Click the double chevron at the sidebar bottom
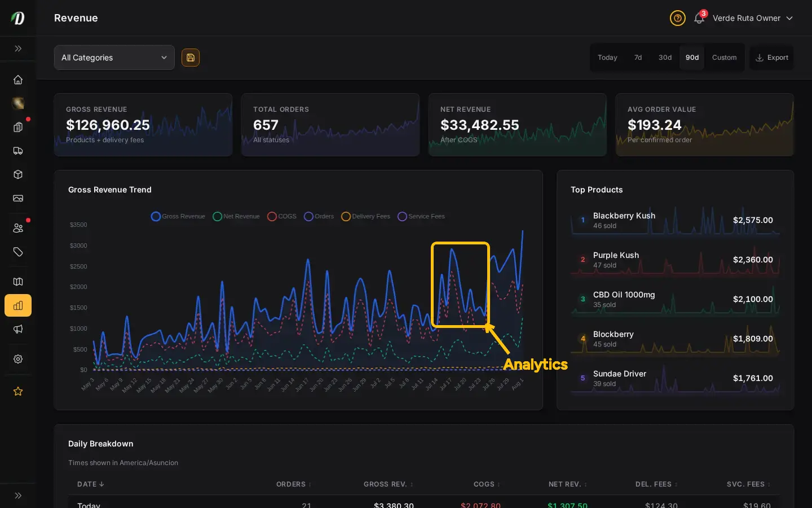Screen dimensions: 812x508 point(18,496)
